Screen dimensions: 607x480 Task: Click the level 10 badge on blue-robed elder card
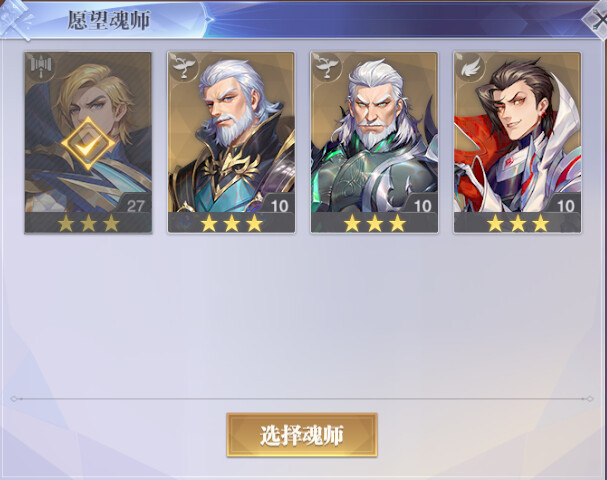pyautogui.click(x=279, y=206)
